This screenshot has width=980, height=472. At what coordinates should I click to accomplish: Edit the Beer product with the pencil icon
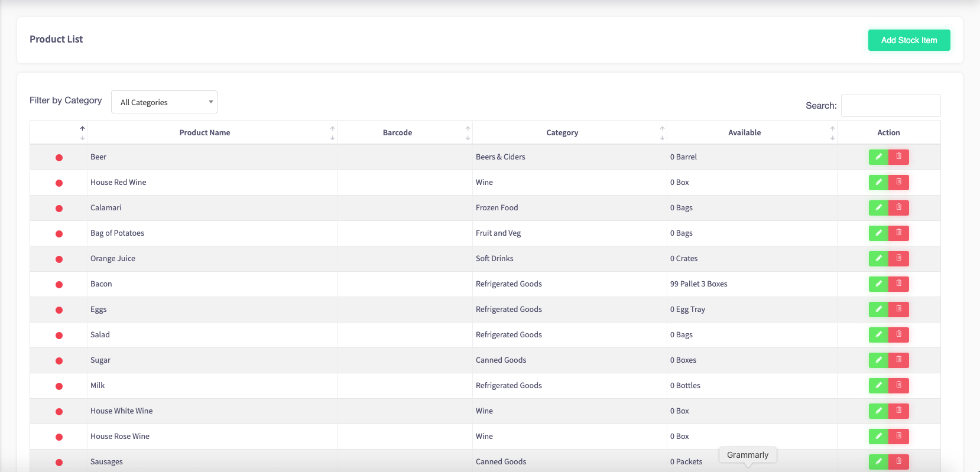878,157
